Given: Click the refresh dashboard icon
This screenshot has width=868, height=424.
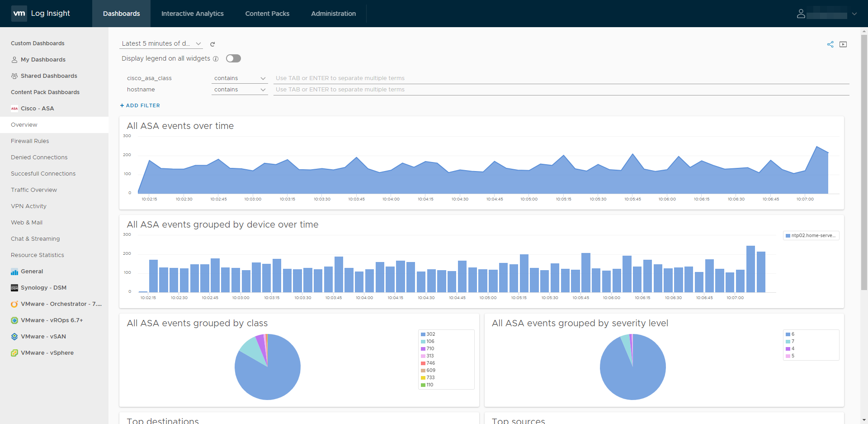Looking at the screenshot, I should click(212, 44).
